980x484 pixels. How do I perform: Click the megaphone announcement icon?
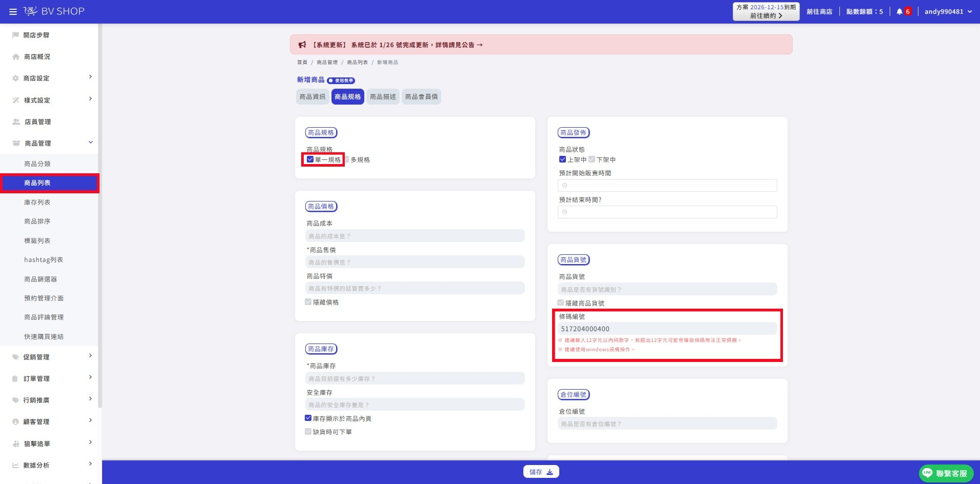[x=302, y=45]
